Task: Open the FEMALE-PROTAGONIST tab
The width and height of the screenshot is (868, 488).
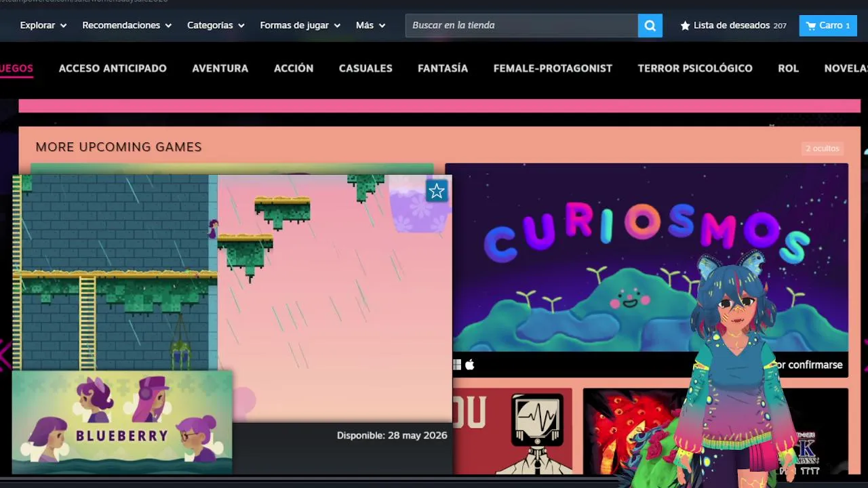Action: 553,68
